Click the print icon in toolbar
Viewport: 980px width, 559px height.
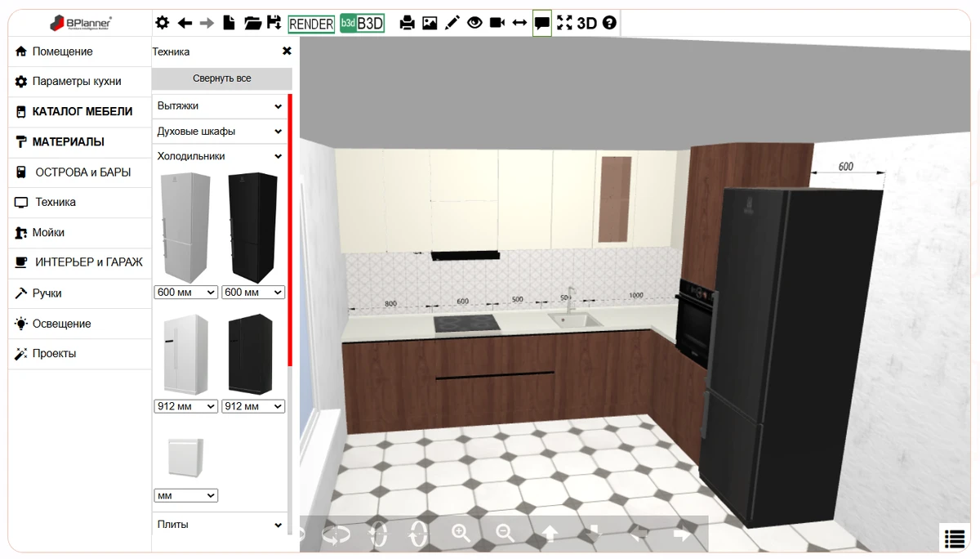click(x=407, y=24)
